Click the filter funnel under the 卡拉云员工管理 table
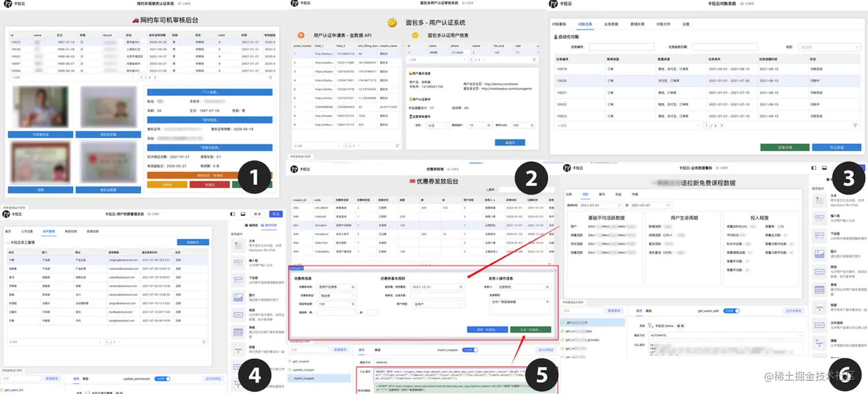 coord(204,342)
